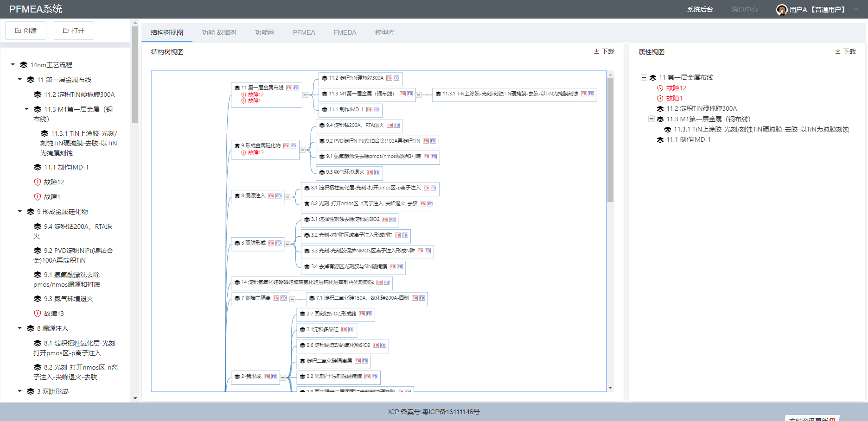This screenshot has height=421, width=868.
Task: Click the user avatar in top bar
Action: (x=782, y=10)
